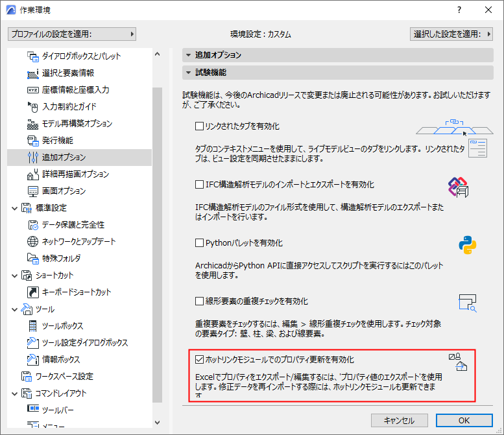
Task: Click the tree scrollbar down arrow
Action: [157, 423]
